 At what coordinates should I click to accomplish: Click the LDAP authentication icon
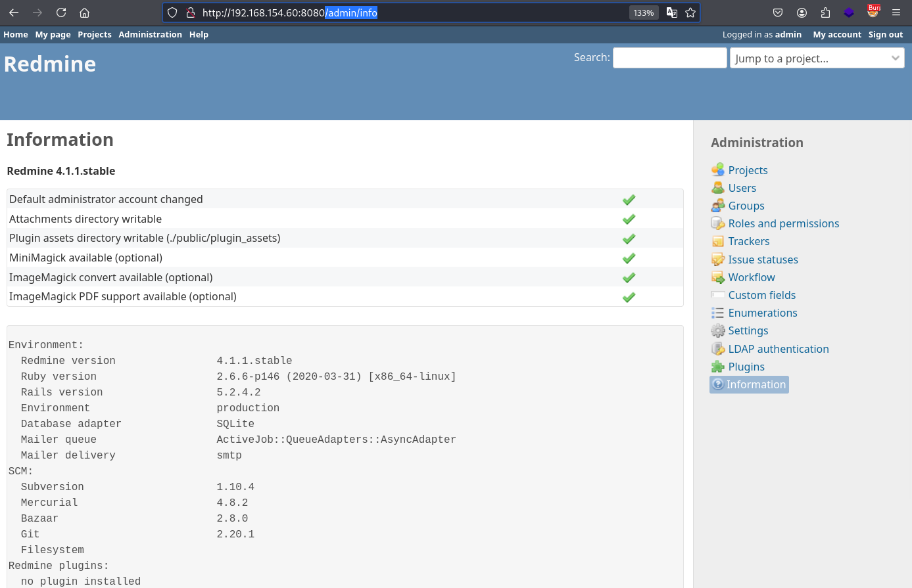click(718, 349)
